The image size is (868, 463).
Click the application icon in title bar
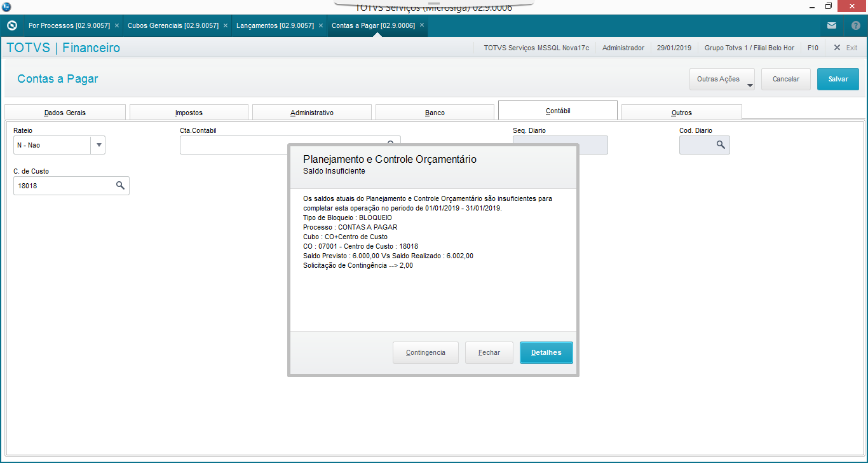coord(7,6)
